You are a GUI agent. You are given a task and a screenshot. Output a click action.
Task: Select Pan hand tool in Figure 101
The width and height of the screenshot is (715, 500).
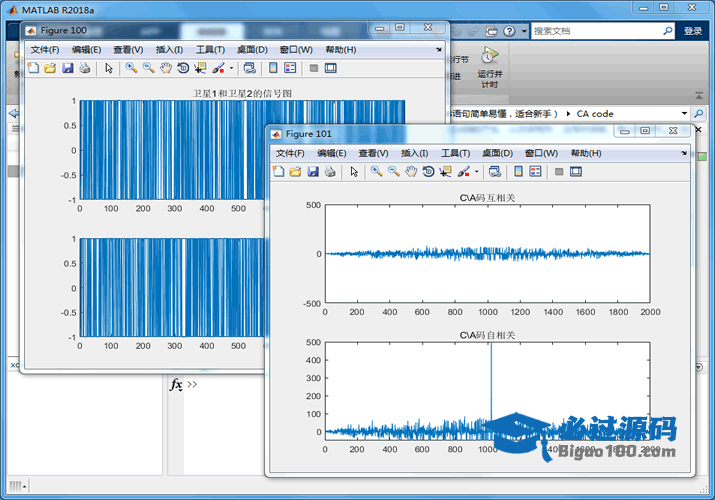[x=410, y=172]
